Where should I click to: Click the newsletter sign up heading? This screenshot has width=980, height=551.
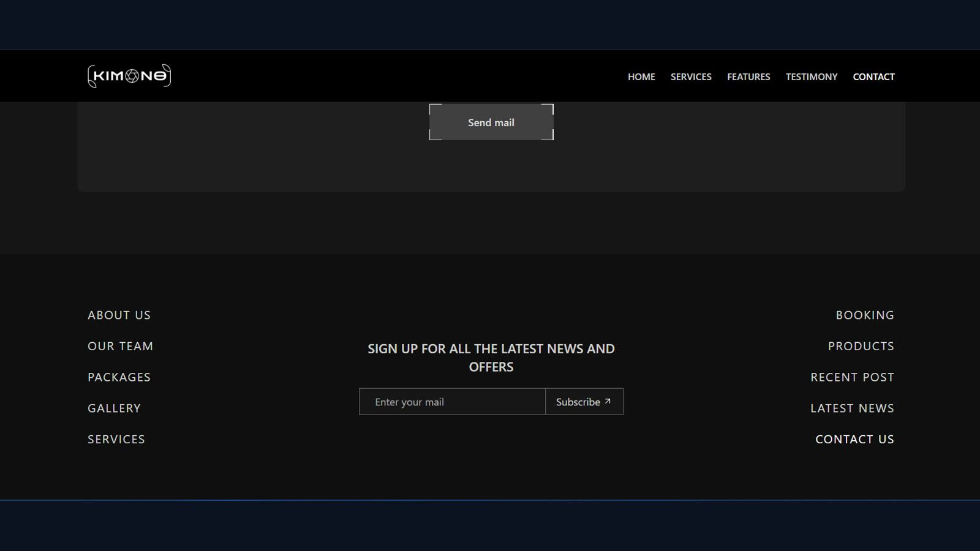coord(491,358)
